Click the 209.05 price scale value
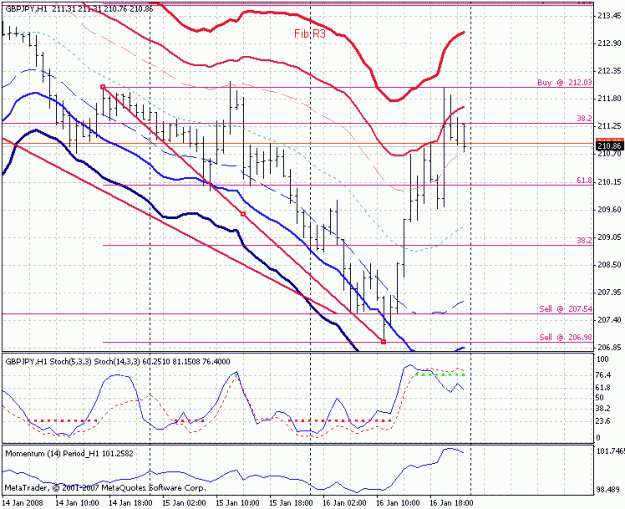The width and height of the screenshot is (625, 509). pos(609,237)
